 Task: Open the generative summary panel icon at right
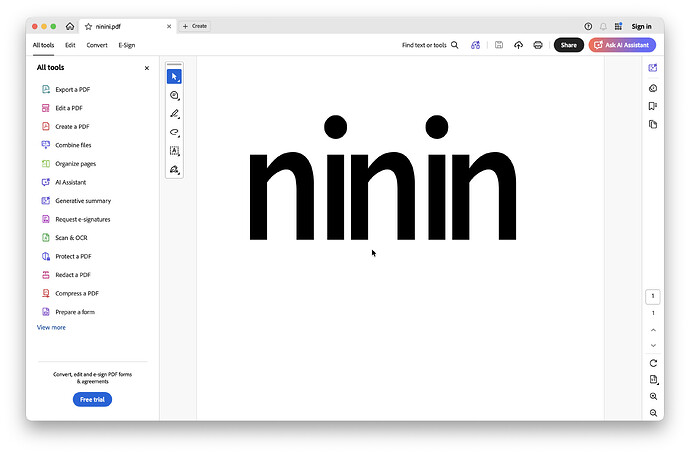click(653, 68)
